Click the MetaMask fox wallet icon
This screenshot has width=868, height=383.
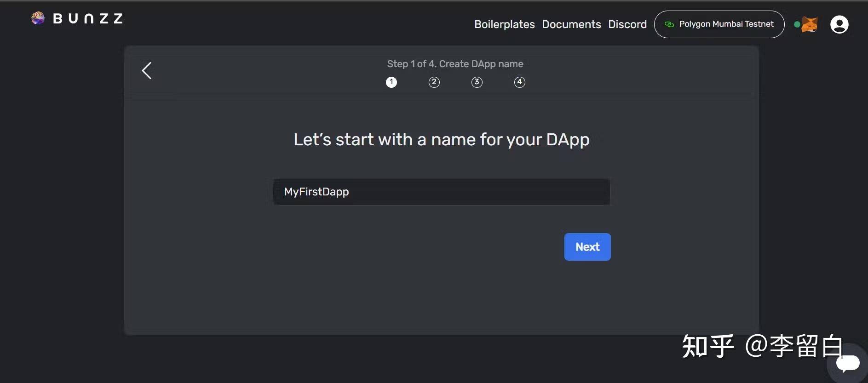tap(810, 24)
